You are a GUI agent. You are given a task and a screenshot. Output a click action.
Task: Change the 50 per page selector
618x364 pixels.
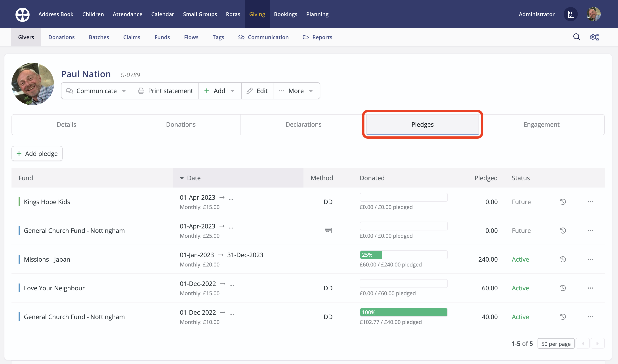click(555, 344)
